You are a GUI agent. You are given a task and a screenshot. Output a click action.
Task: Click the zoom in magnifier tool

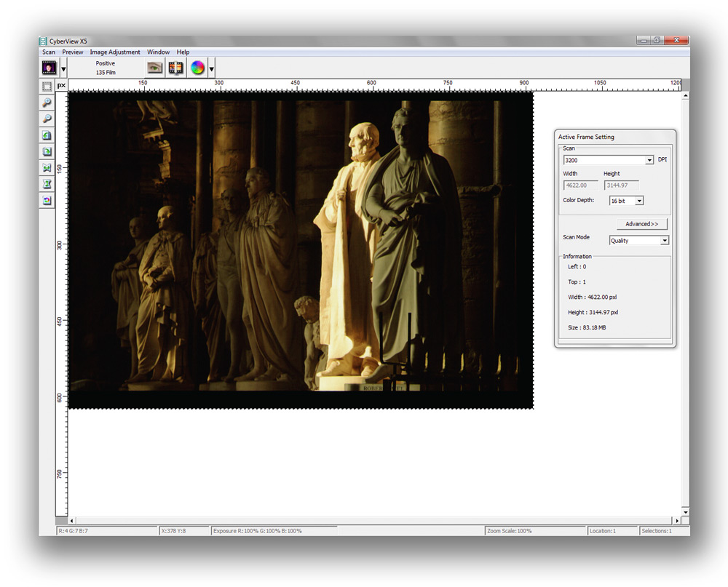click(x=47, y=103)
